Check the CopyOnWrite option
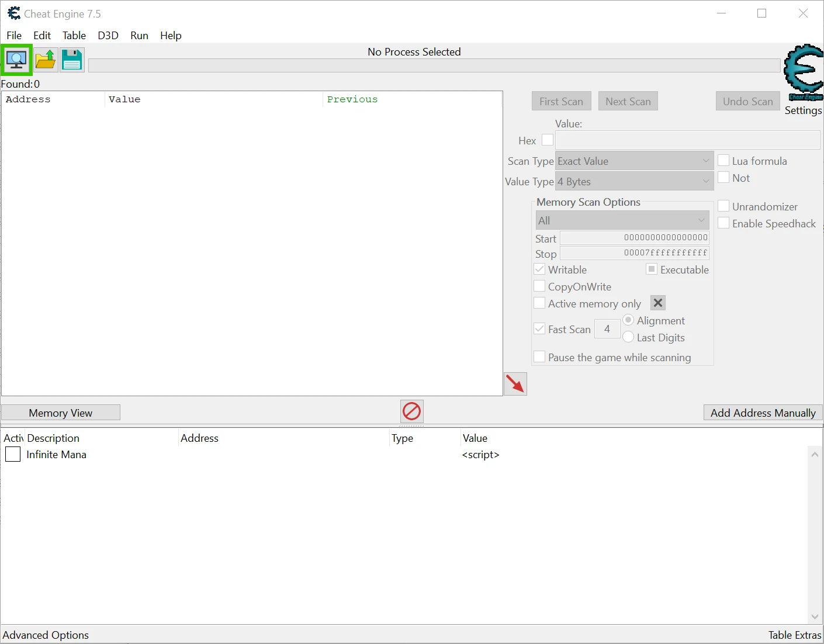Image resolution: width=824 pixels, height=644 pixels. point(539,286)
